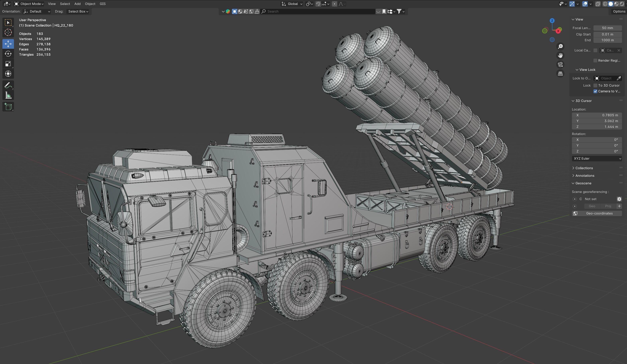Toggle X-Ray mode
The width and height of the screenshot is (627, 364).
(598, 4)
